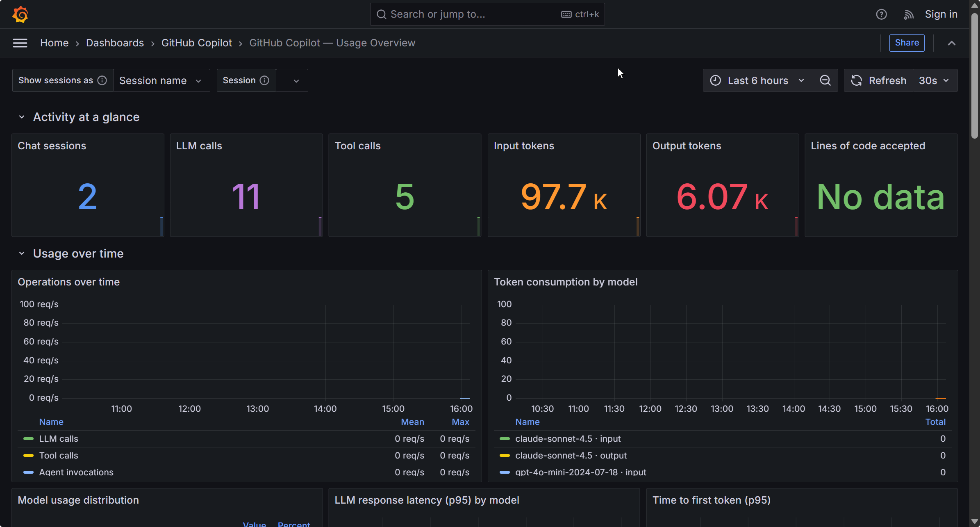Click the Lines of code accepted title
Screen dimensions: 980x527
click(x=868, y=146)
